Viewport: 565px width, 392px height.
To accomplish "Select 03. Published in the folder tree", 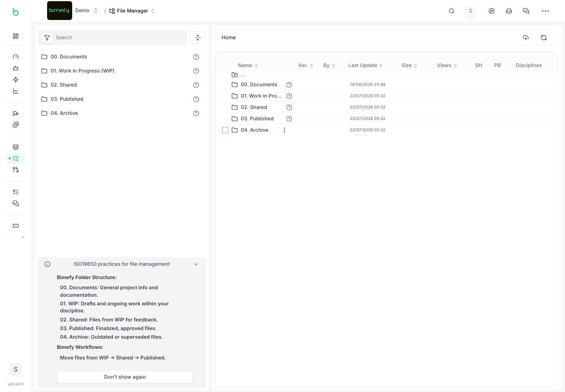I will point(67,99).
